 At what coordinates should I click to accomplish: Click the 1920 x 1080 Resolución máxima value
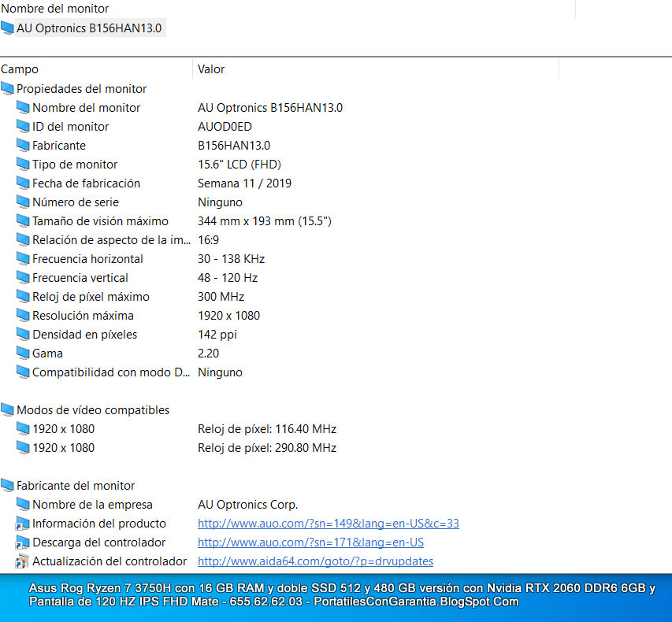pyautogui.click(x=228, y=315)
